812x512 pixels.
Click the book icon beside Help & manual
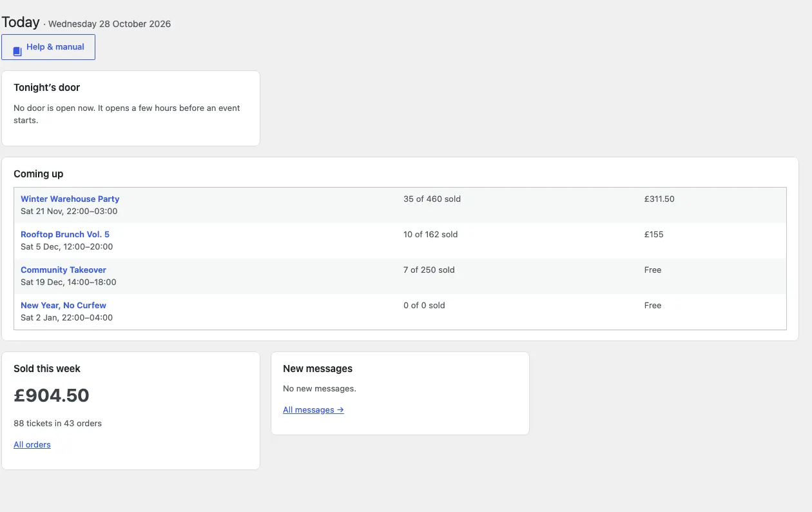(17, 51)
